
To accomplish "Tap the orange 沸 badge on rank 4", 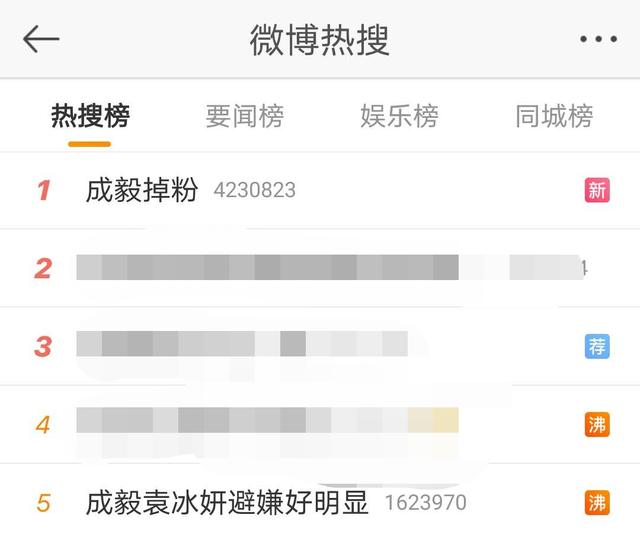I will [x=597, y=424].
